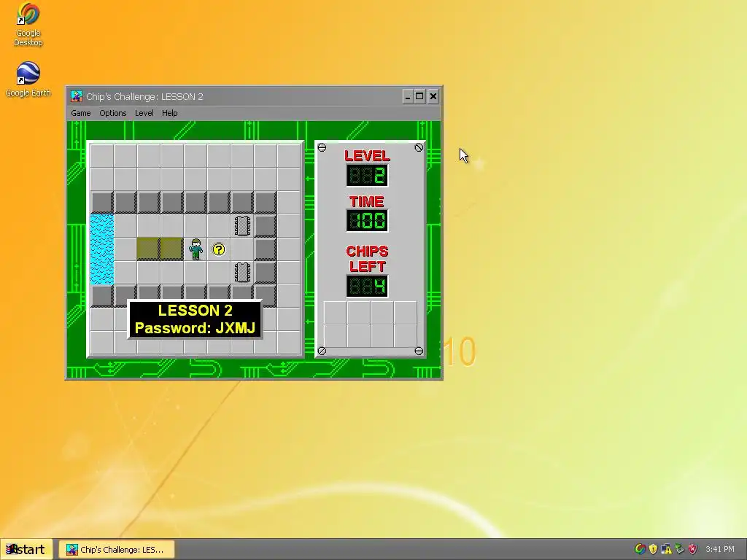Click the yellow question mark hint tile
The width and height of the screenshot is (747, 560).
coord(219,249)
